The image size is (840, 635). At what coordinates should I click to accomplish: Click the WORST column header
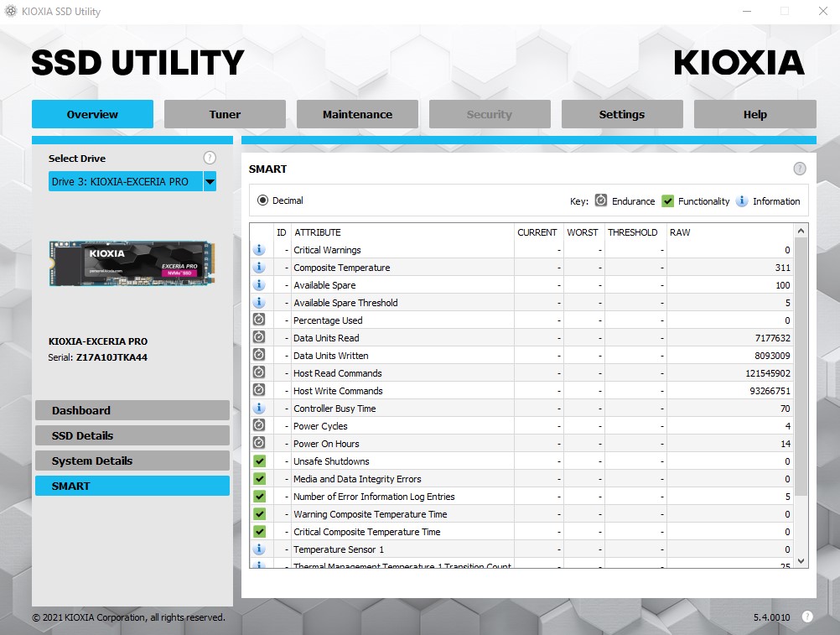pos(583,232)
